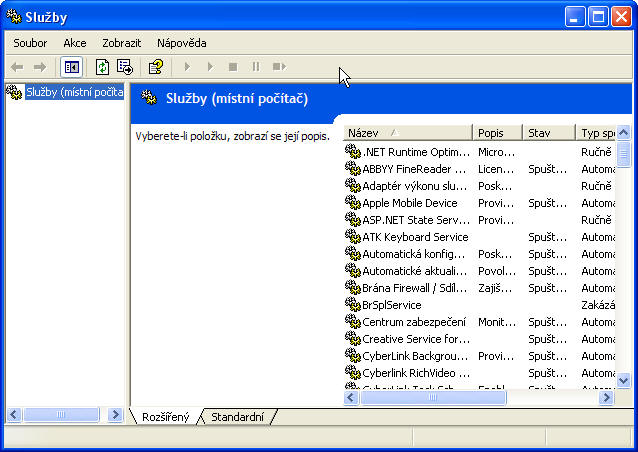Image resolution: width=638 pixels, height=452 pixels.
Task: Switch to the Standardní tab
Action: [237, 417]
